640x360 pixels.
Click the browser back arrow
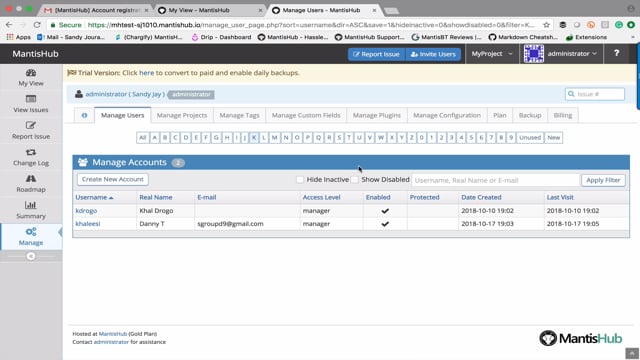click(9, 25)
